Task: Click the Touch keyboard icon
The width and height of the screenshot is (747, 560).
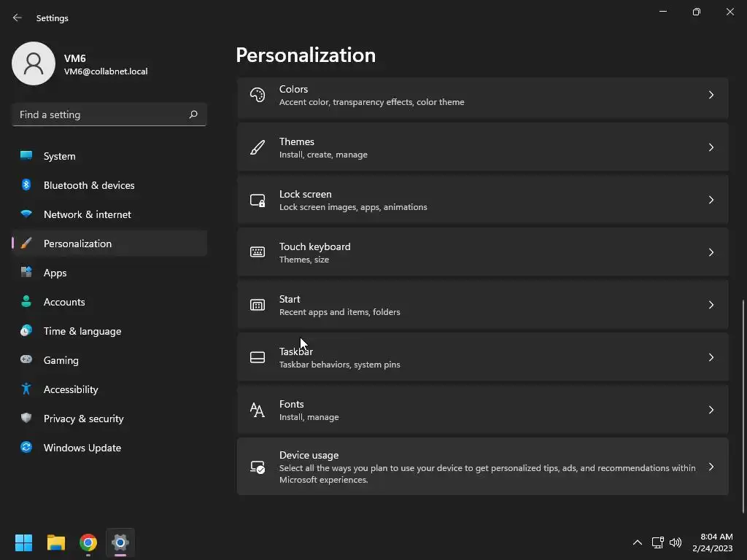Action: (x=258, y=252)
